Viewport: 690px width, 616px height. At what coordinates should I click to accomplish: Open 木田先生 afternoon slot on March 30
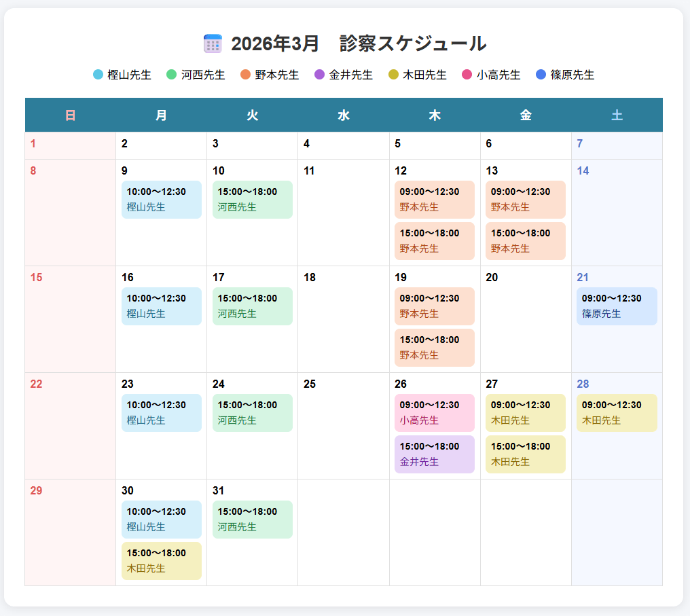pos(162,561)
